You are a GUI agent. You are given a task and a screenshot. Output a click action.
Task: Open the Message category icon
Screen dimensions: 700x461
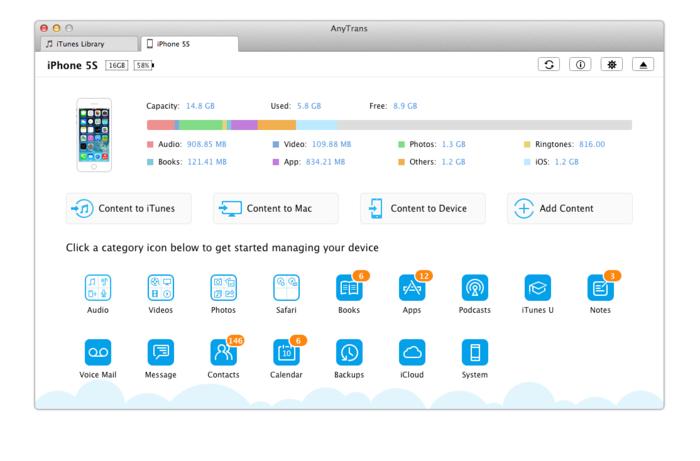161,353
